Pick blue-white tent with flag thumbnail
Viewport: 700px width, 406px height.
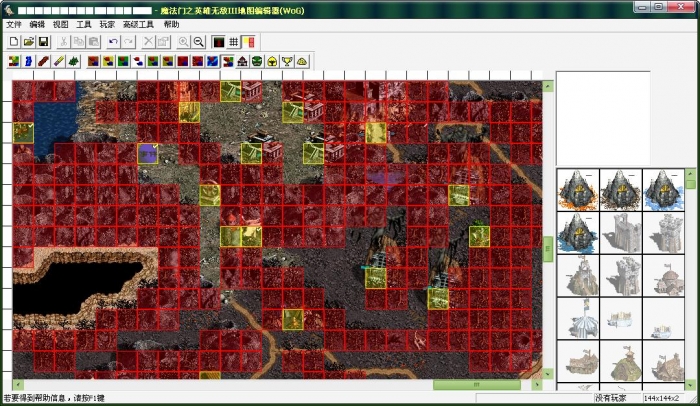(x=578, y=318)
